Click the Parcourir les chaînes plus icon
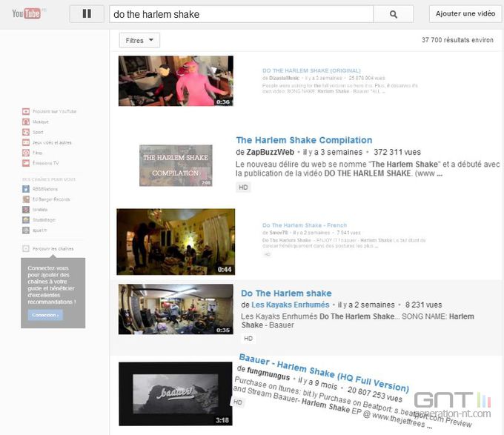The width and height of the screenshot is (504, 435). click(x=26, y=249)
